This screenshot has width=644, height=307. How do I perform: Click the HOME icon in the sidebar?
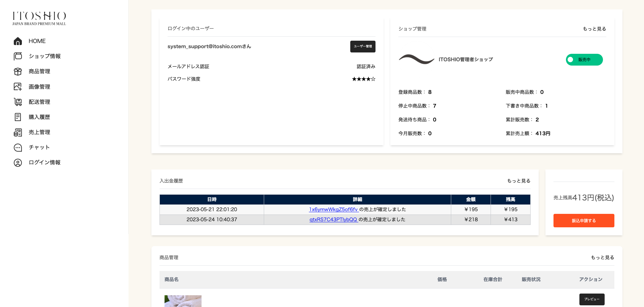coord(18,41)
